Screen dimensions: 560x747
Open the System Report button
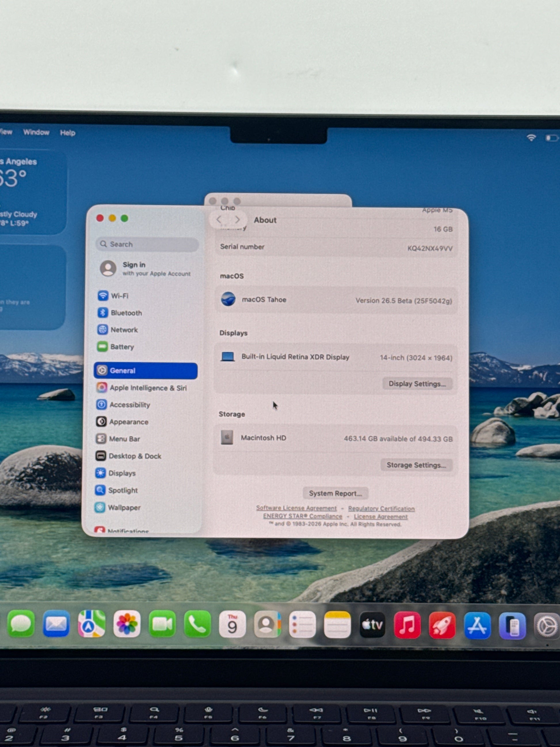pos(335,493)
